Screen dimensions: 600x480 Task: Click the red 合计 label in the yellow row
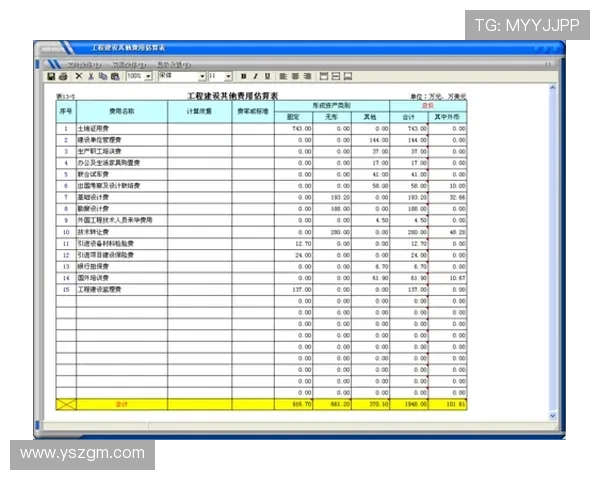coord(122,404)
